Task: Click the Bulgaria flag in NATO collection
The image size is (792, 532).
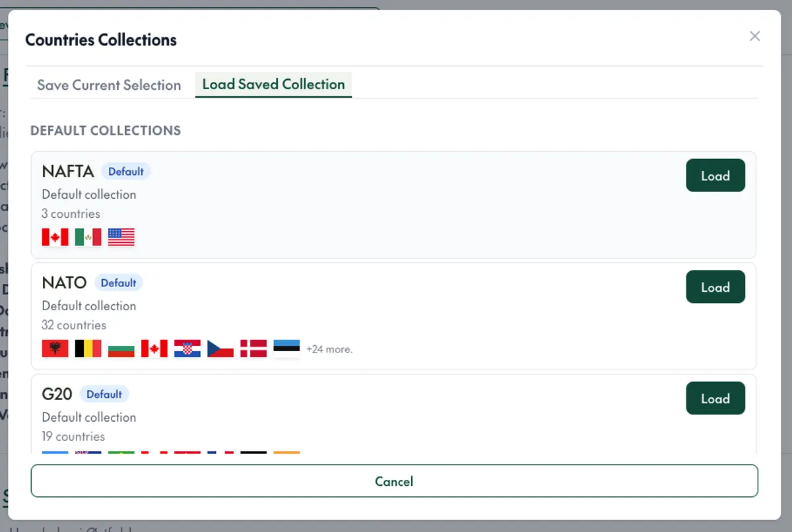Action: (x=121, y=348)
